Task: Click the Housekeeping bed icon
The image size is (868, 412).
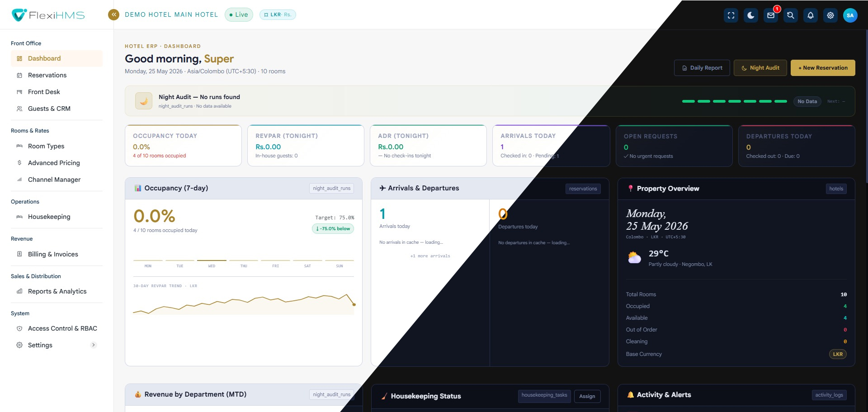Action: click(x=19, y=217)
